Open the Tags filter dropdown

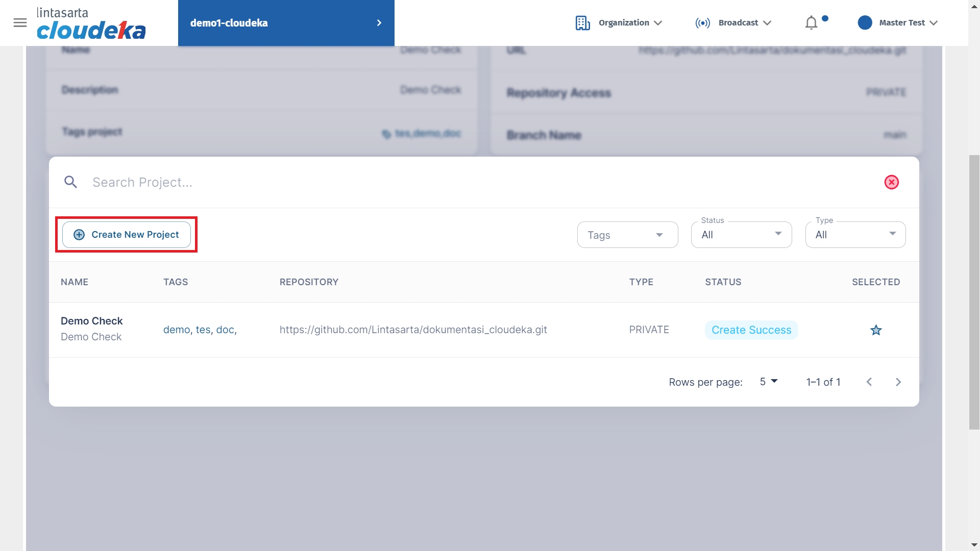click(627, 235)
